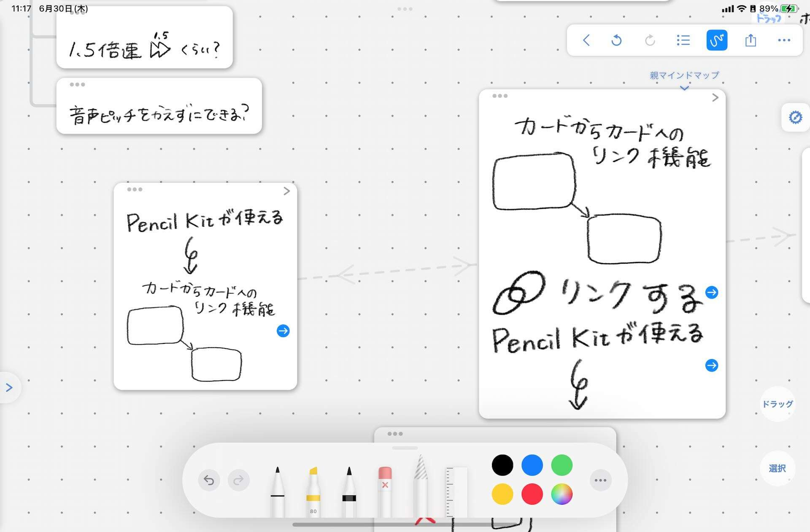Tap blue arrow beside large Pencil Kitが使える

point(712,365)
